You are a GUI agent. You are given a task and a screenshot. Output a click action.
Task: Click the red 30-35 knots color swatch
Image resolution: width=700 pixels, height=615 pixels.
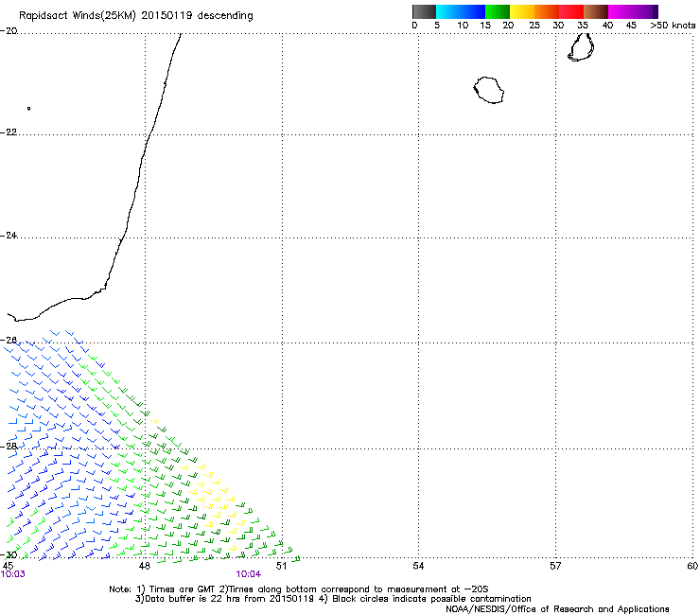tap(571, 11)
